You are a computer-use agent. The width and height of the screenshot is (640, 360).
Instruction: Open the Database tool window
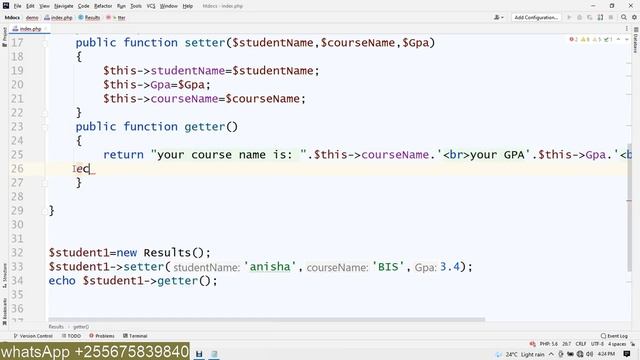(636, 40)
